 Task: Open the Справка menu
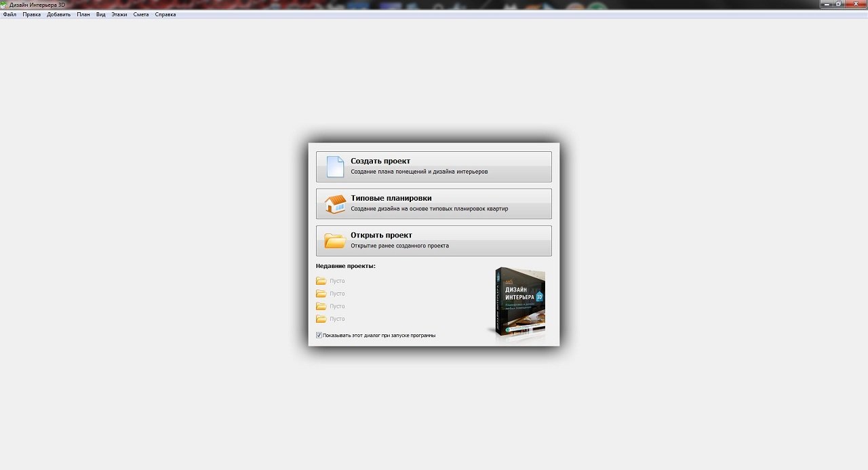(x=165, y=14)
